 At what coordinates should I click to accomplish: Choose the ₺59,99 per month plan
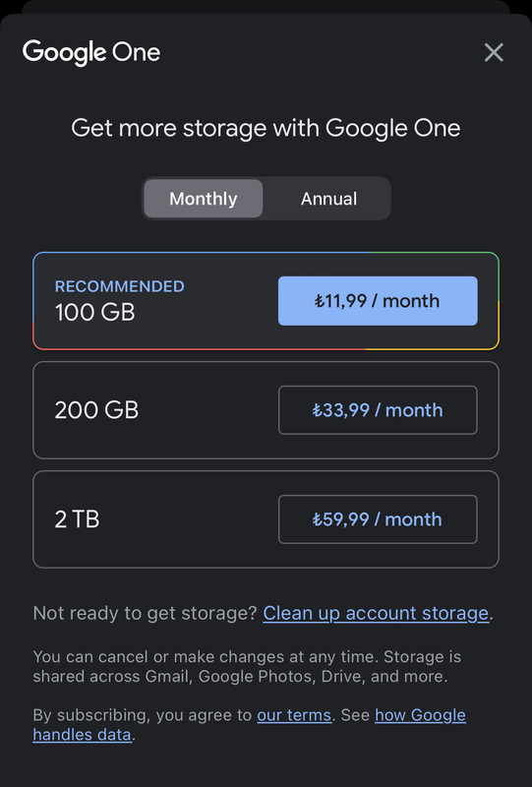click(x=378, y=519)
